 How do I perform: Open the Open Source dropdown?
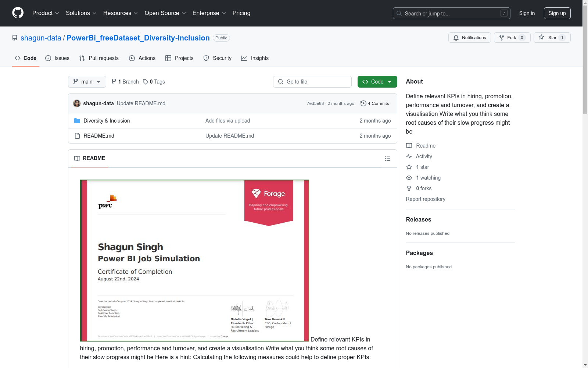pos(165,13)
